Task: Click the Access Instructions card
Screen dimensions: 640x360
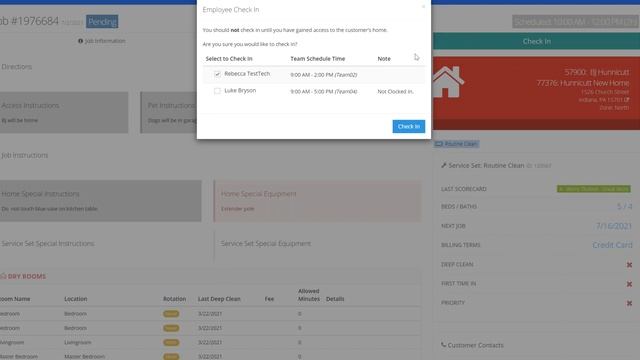Action: pyautogui.click(x=64, y=113)
